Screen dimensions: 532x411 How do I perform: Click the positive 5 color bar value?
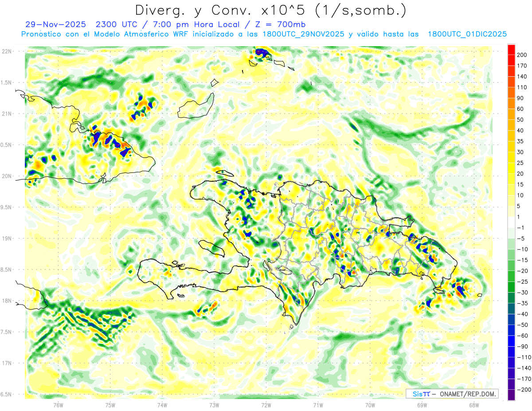tap(519, 206)
